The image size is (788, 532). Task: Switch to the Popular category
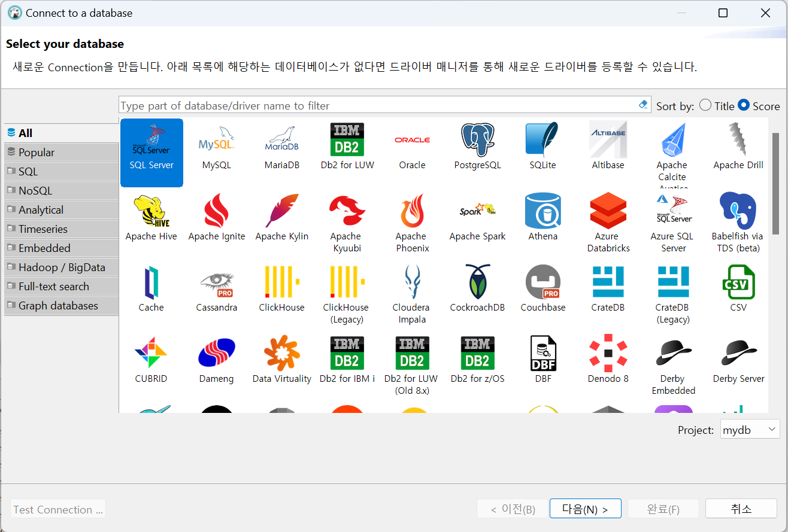(61, 152)
